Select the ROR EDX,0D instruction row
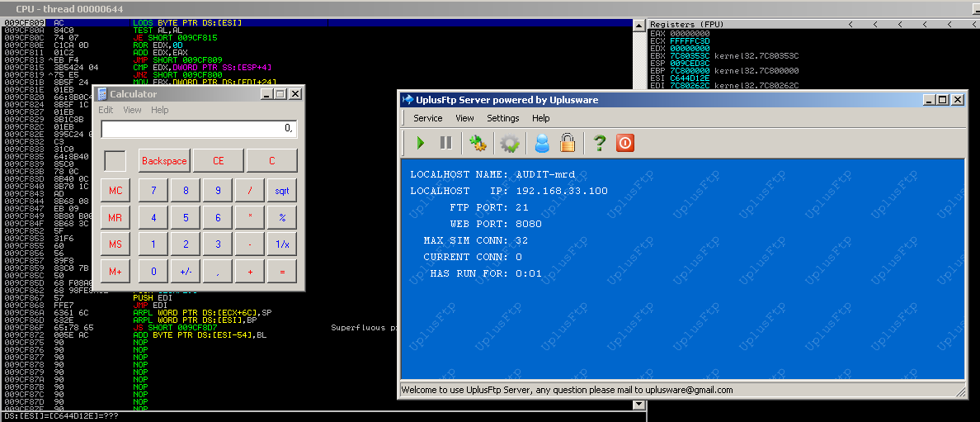The width and height of the screenshot is (980, 422). coord(156,45)
